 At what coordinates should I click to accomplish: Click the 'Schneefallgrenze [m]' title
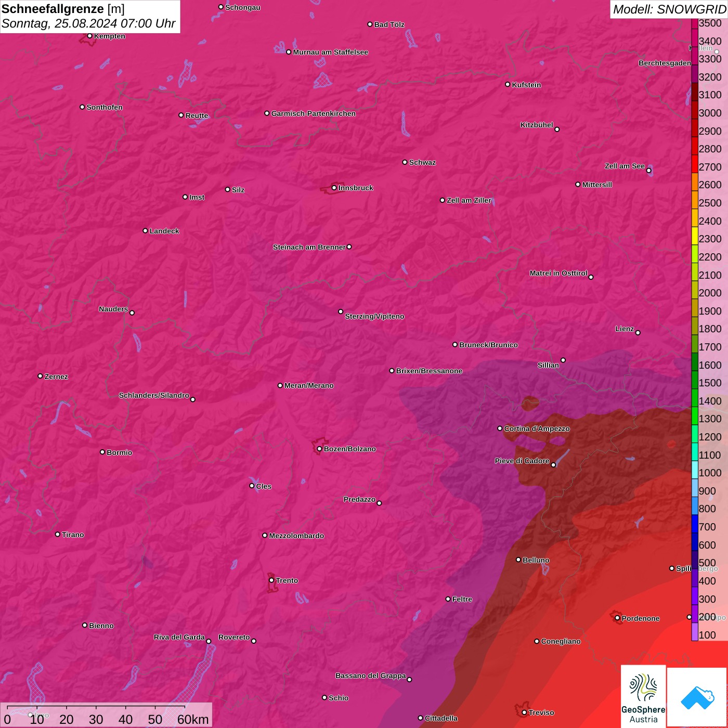[63, 9]
